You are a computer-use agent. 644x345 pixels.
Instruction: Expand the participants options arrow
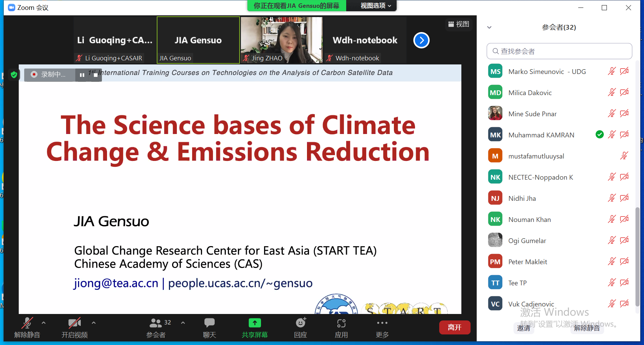(183, 322)
